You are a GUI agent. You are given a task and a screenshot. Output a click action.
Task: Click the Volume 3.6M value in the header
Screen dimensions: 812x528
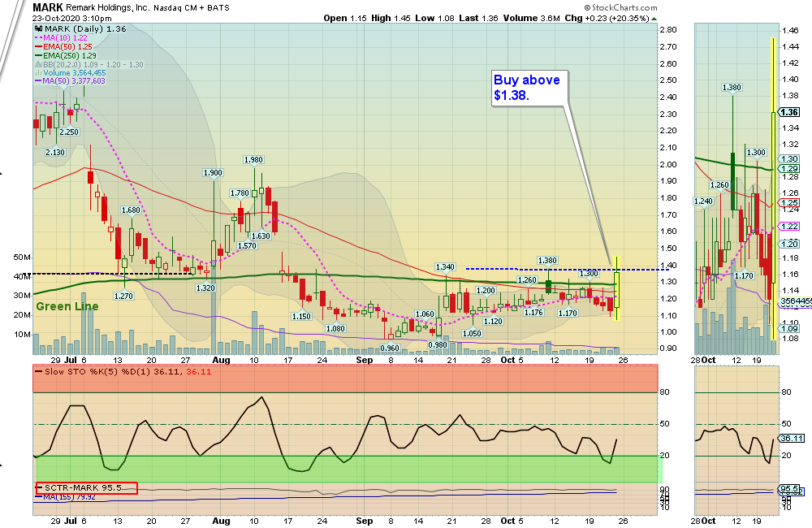click(531, 18)
